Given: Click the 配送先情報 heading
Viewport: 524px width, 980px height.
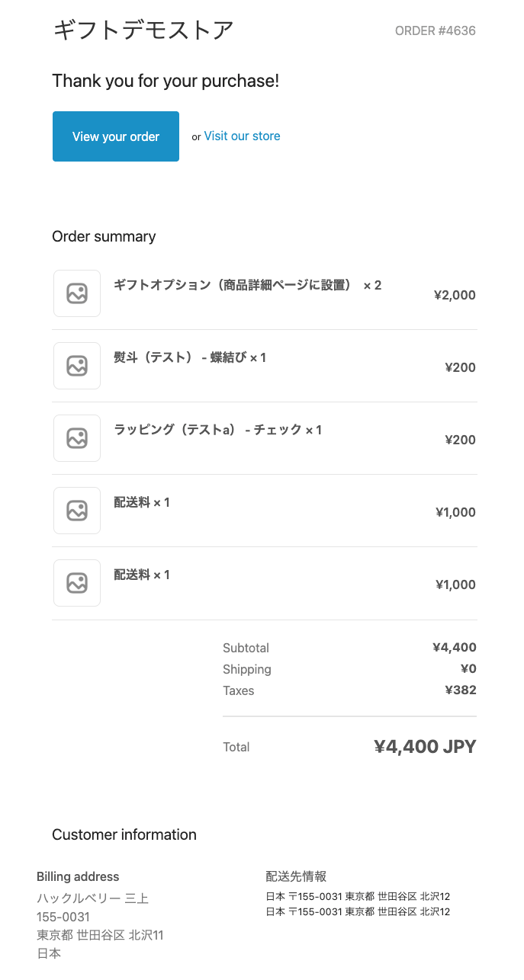Looking at the screenshot, I should 296,876.
